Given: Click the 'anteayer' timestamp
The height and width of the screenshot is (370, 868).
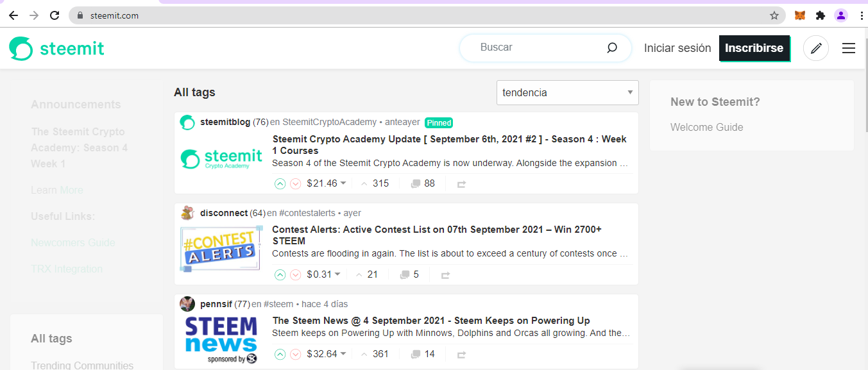Looking at the screenshot, I should click(x=402, y=122).
